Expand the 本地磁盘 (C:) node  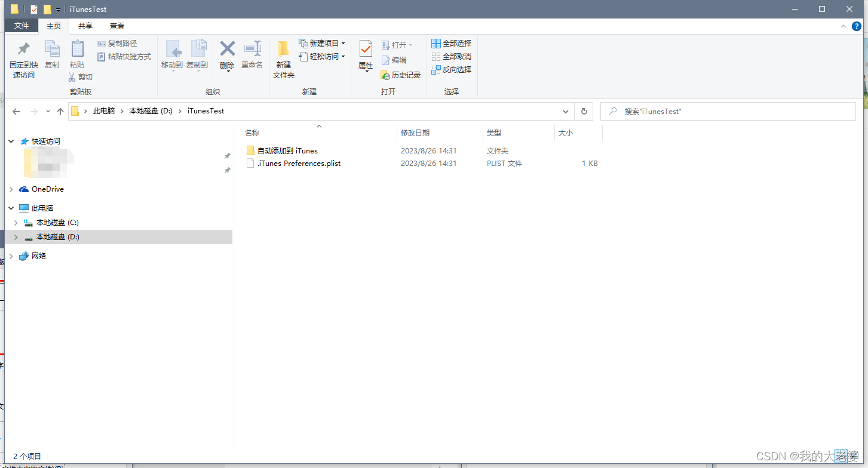pyautogui.click(x=16, y=223)
